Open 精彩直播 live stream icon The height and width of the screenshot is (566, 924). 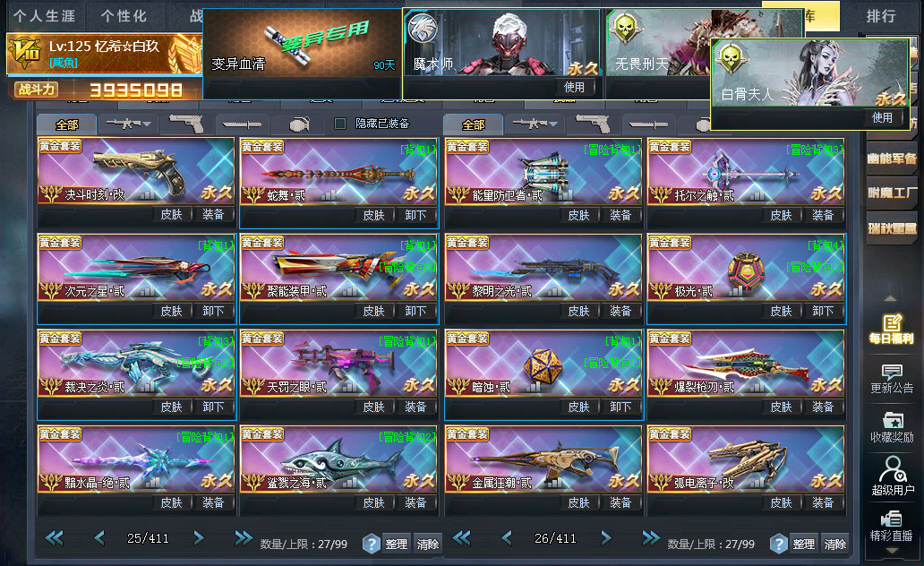pos(891,527)
